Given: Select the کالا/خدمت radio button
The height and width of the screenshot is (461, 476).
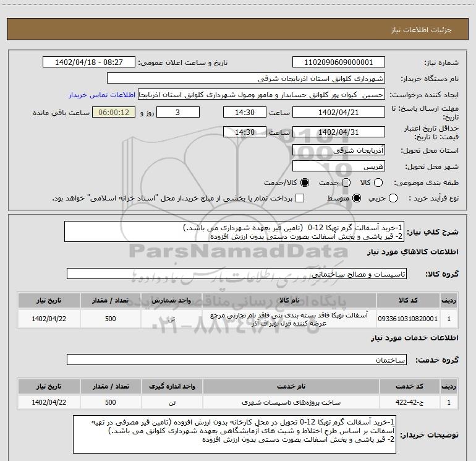Looking at the screenshot, I should pos(305,183).
